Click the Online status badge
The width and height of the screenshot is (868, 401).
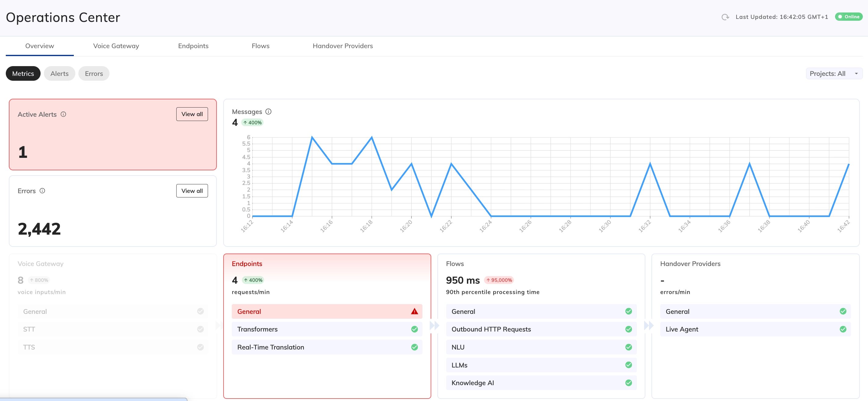pos(848,16)
